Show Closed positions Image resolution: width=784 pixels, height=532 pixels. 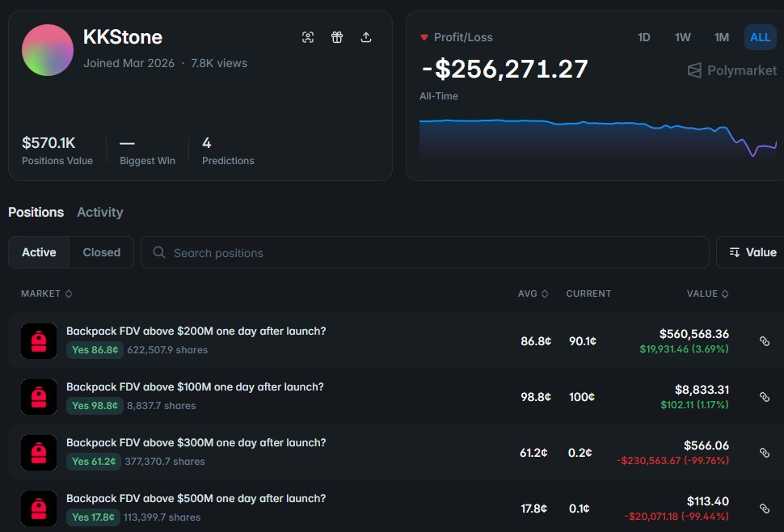102,252
